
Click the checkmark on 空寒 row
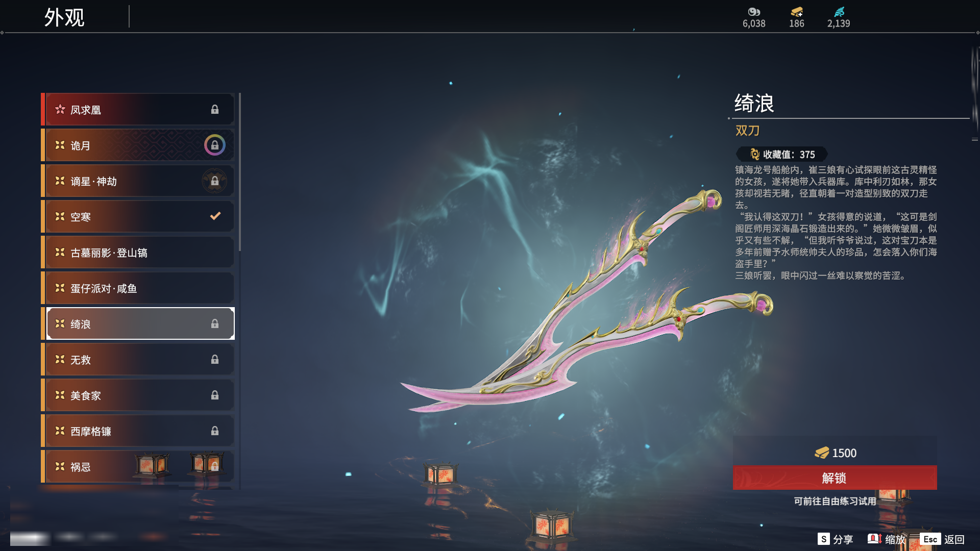click(x=215, y=216)
